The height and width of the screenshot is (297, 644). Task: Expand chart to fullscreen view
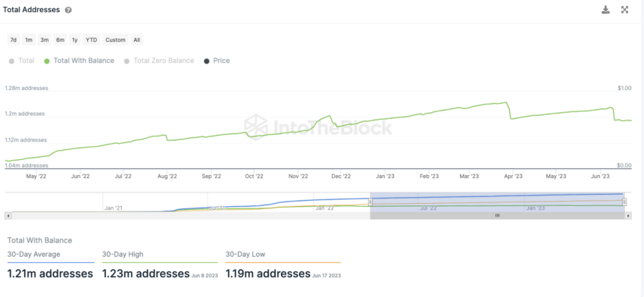625,10
